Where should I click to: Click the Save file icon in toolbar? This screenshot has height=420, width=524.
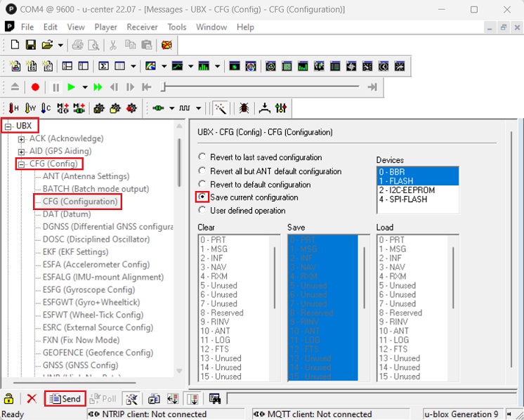pyautogui.click(x=31, y=45)
